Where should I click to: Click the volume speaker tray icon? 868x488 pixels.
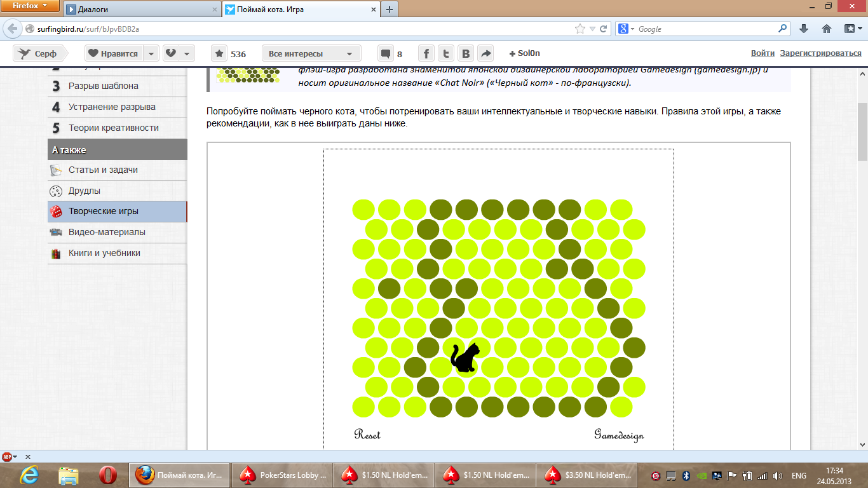778,475
